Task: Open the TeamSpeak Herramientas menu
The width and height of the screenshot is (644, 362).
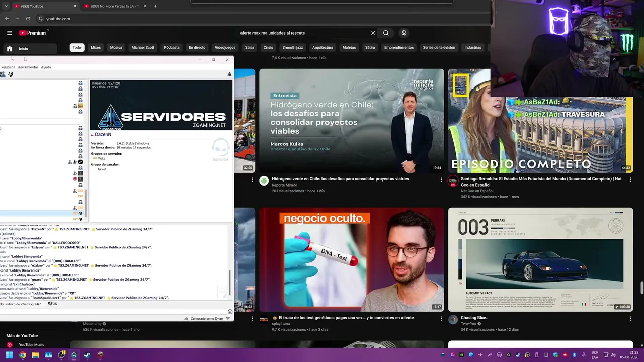Action: tap(28, 67)
